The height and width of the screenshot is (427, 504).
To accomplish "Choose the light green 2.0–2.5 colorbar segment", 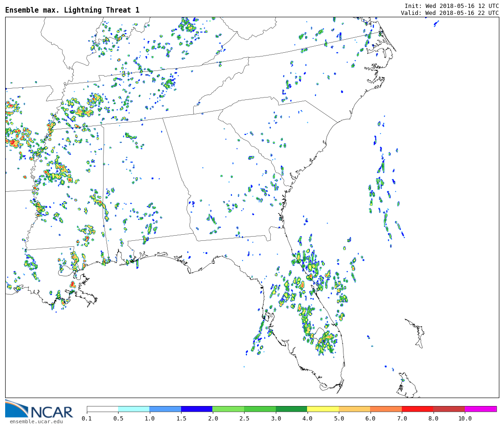I will [228, 409].
